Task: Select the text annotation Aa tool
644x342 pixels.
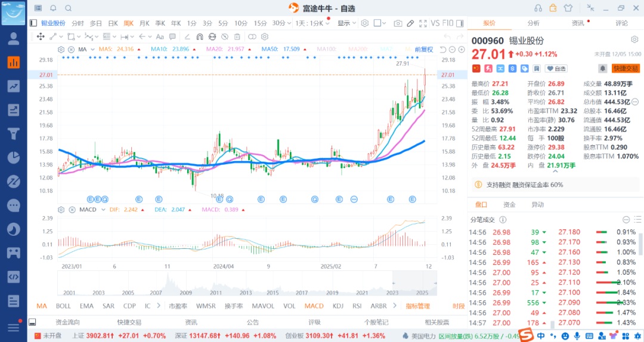Action: pyautogui.click(x=160, y=36)
